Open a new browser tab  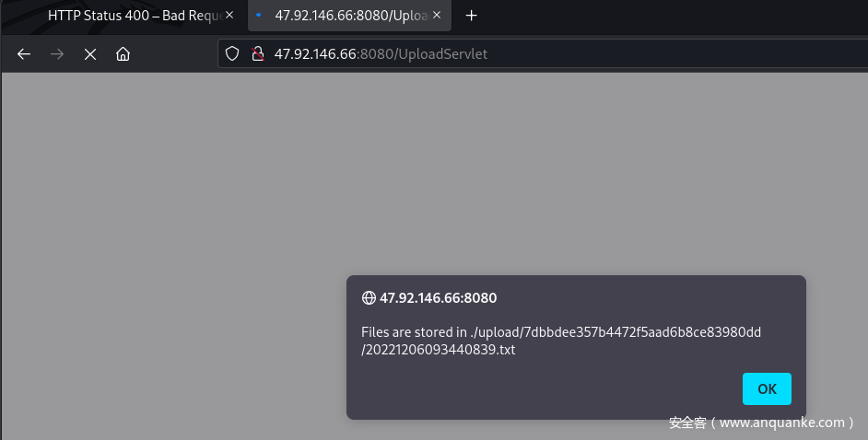472,16
